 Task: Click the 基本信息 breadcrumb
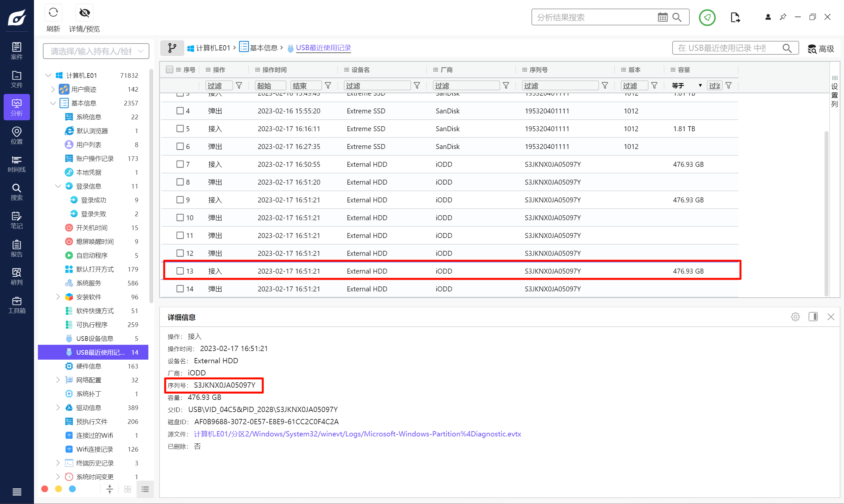(259, 47)
